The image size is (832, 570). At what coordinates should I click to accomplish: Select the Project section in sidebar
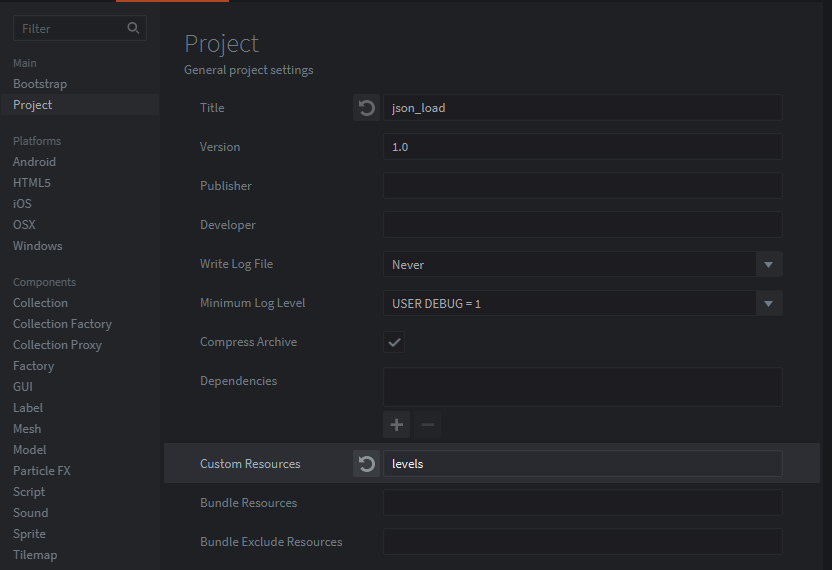(x=33, y=105)
